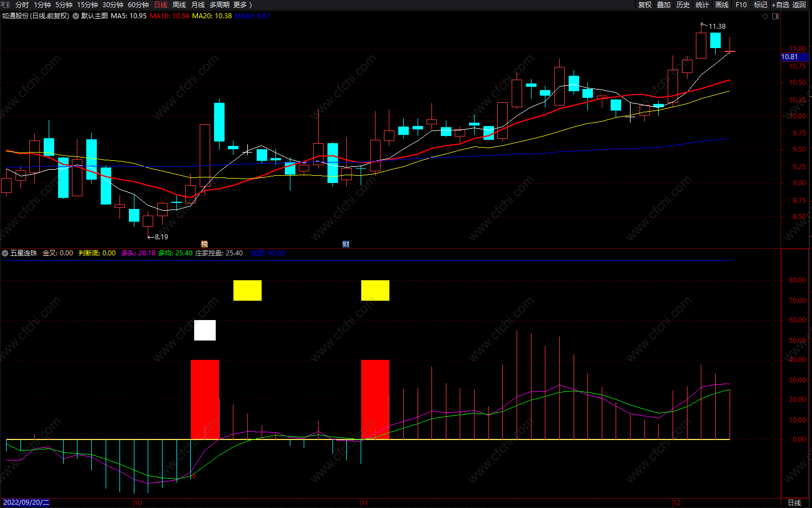Image resolution: width=812 pixels, height=508 pixels.
Task: Click the first red signal bar
Action: [x=205, y=400]
